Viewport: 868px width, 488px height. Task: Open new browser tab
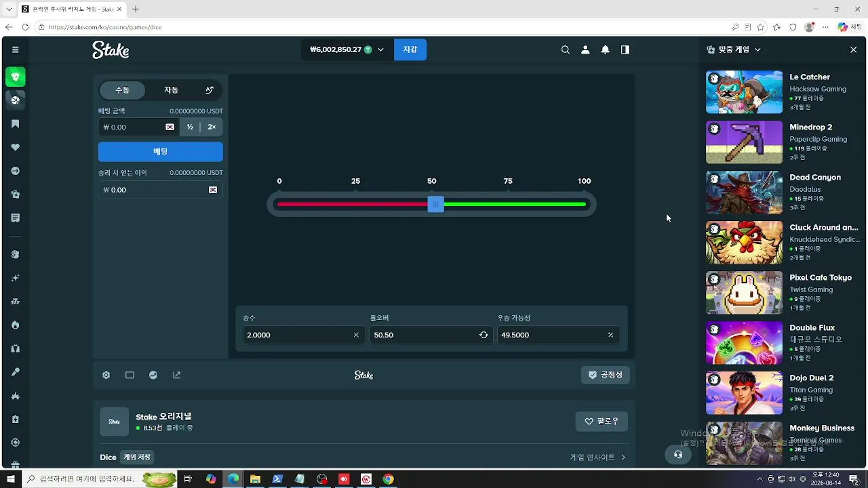135,9
